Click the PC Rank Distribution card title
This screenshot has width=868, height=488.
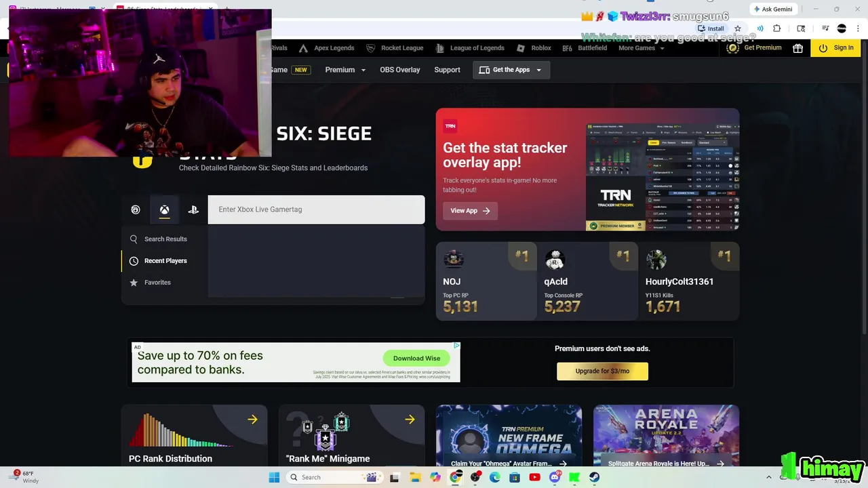170,459
